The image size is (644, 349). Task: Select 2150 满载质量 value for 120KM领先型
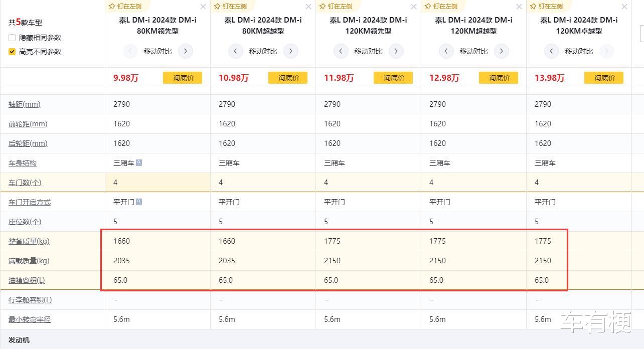332,261
